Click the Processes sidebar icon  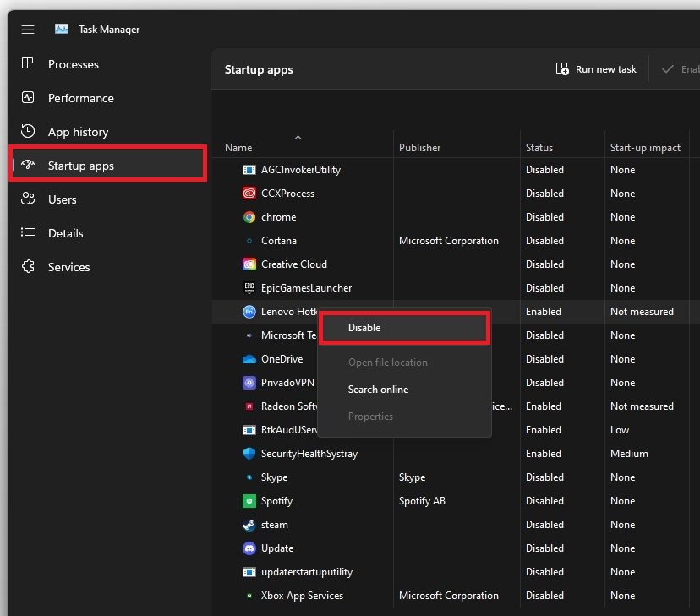pos(28,64)
